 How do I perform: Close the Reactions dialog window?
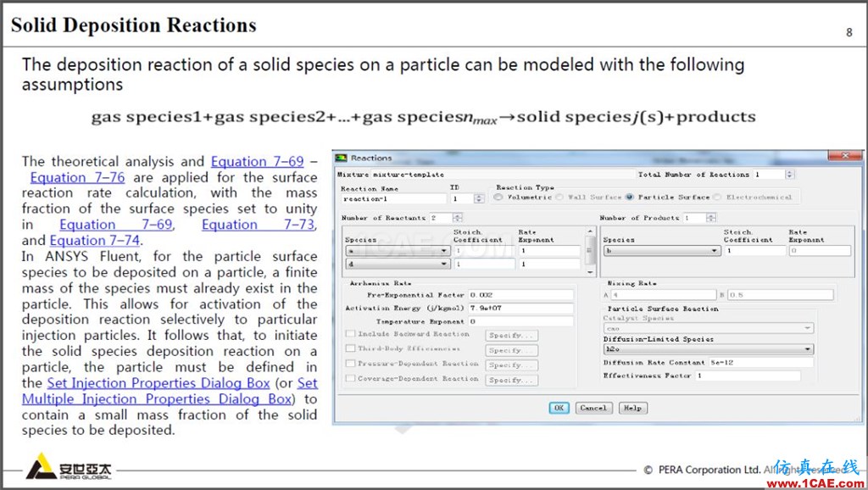(845, 156)
